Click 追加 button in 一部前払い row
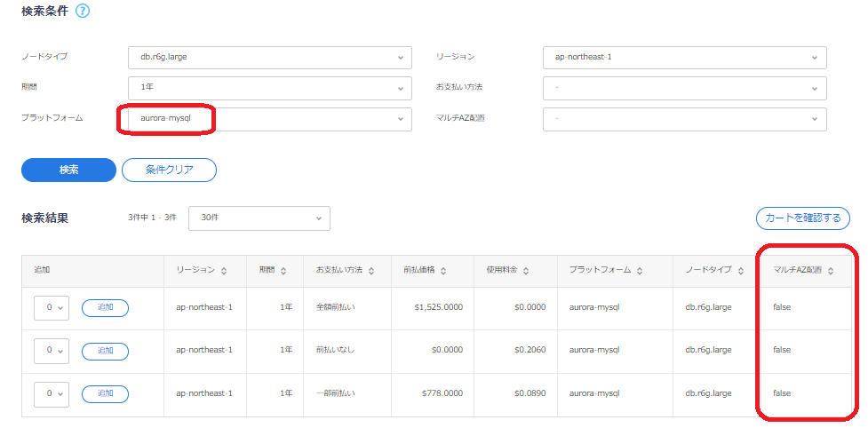 point(105,393)
